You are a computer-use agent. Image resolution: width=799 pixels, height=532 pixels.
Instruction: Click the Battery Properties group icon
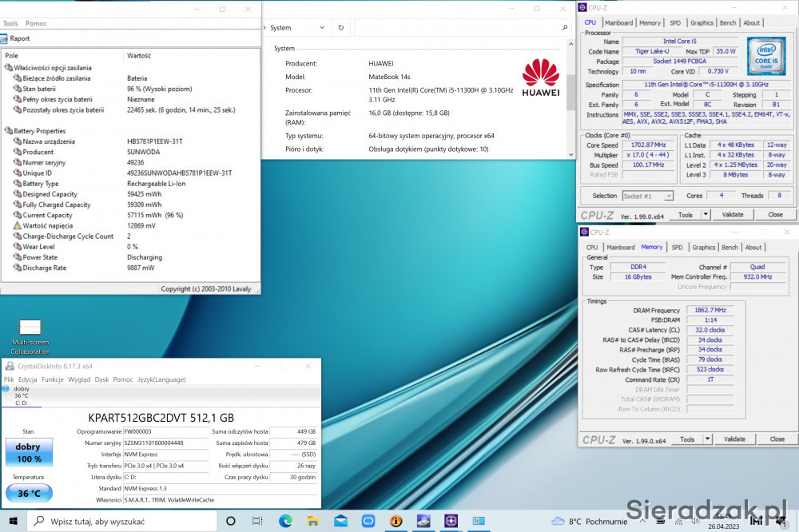pyautogui.click(x=9, y=131)
